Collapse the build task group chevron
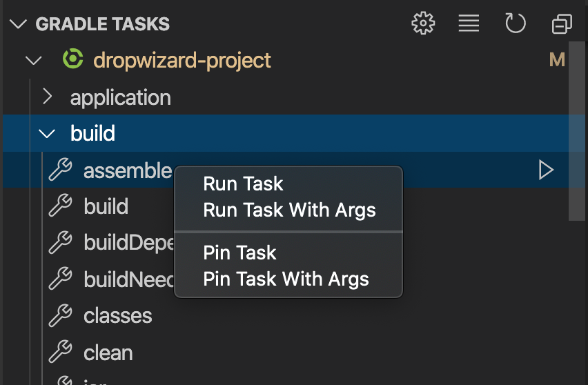The width and height of the screenshot is (588, 385). pos(47,133)
